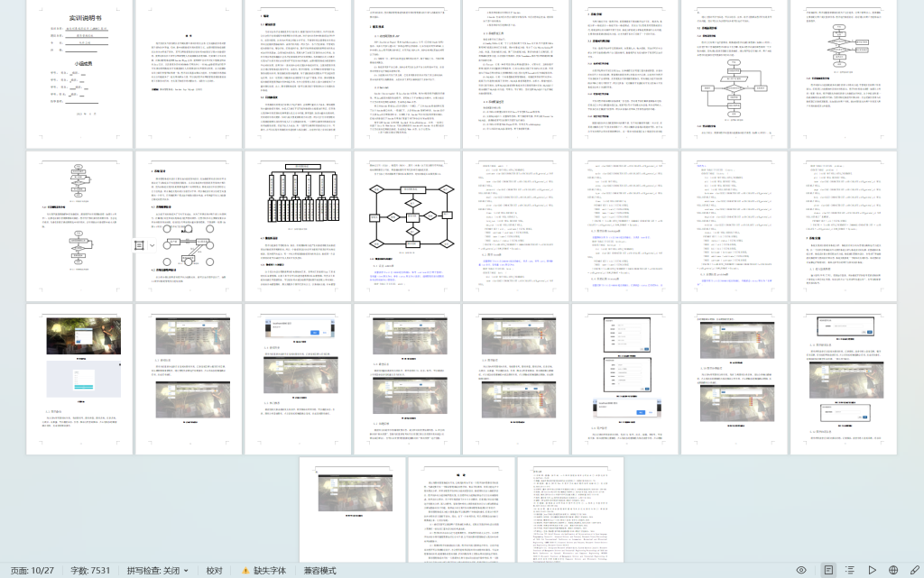
Task: Click the 校对 proofreading button
Action: click(x=214, y=571)
